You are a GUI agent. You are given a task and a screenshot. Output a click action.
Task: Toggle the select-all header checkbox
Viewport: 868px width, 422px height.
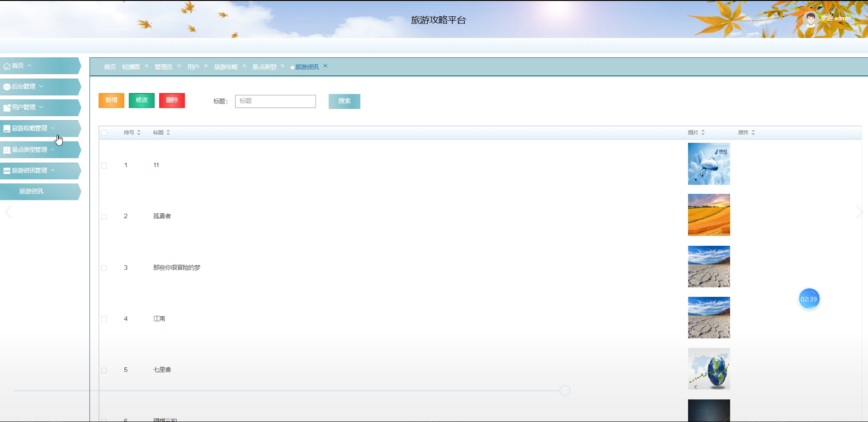pyautogui.click(x=104, y=133)
